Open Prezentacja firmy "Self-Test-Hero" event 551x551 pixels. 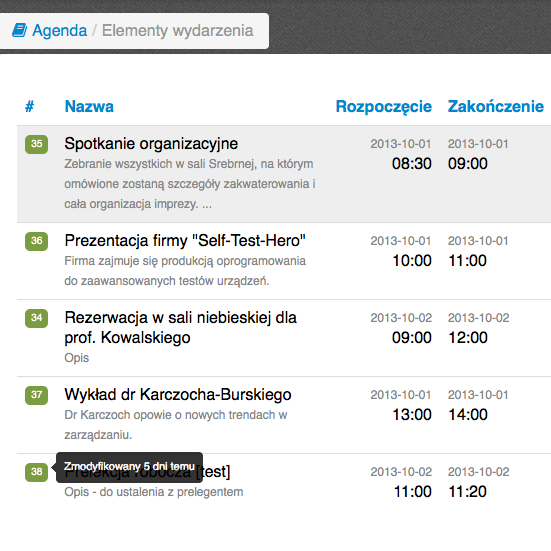pos(185,241)
